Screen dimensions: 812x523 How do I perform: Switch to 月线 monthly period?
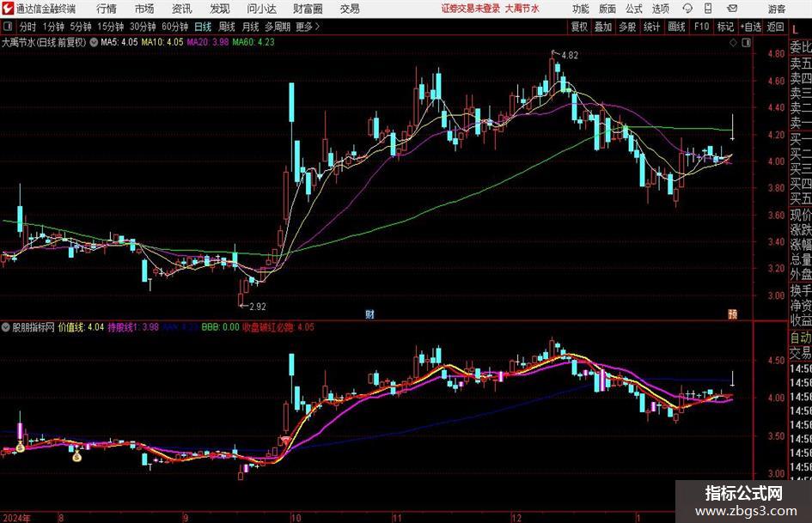[251, 27]
